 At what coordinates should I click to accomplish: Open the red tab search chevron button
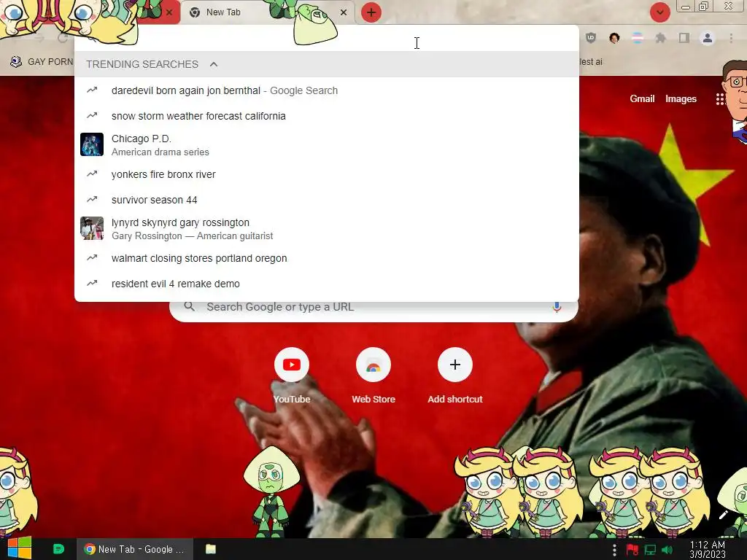point(659,12)
